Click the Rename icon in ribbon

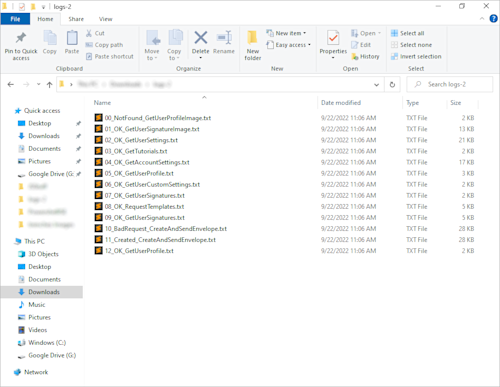pyautogui.click(x=224, y=38)
